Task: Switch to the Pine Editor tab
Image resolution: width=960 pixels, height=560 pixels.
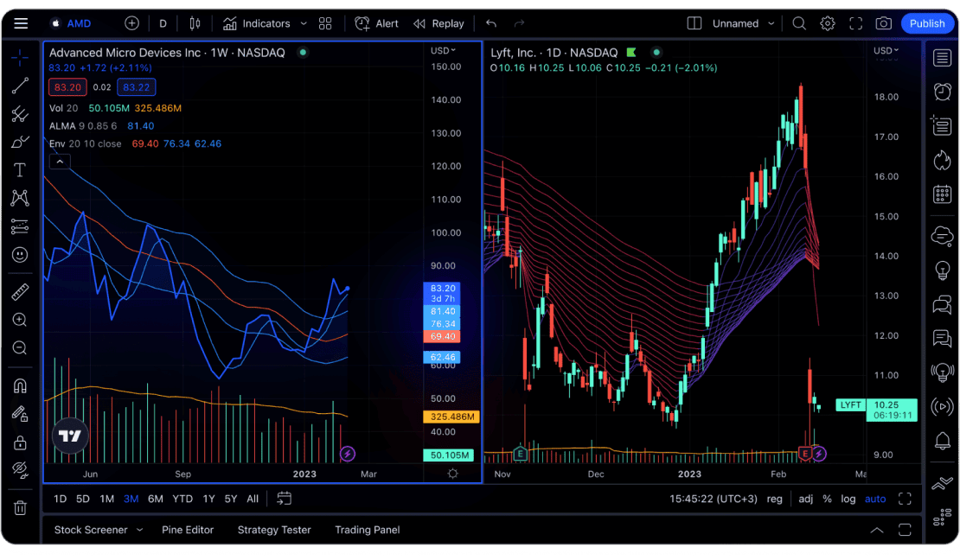Action: click(188, 530)
